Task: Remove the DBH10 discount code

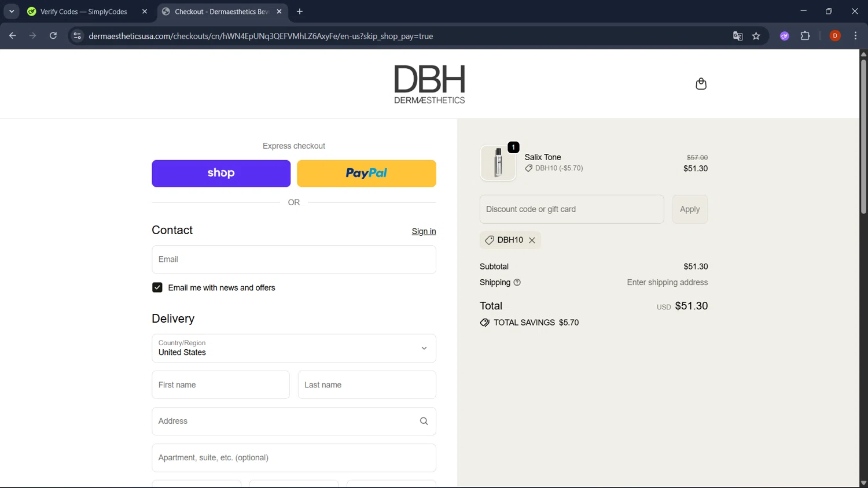Action: pyautogui.click(x=532, y=240)
